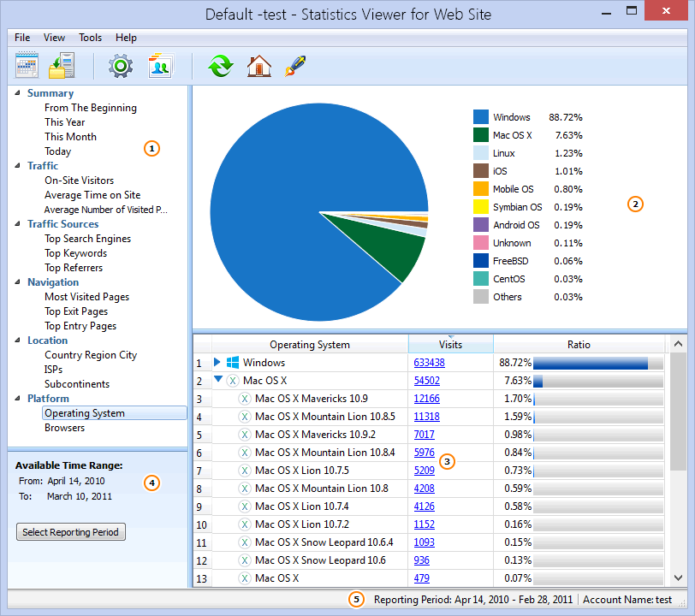Refresh statistics with green arrows icon
Image resolution: width=695 pixels, height=616 pixels.
click(x=221, y=66)
